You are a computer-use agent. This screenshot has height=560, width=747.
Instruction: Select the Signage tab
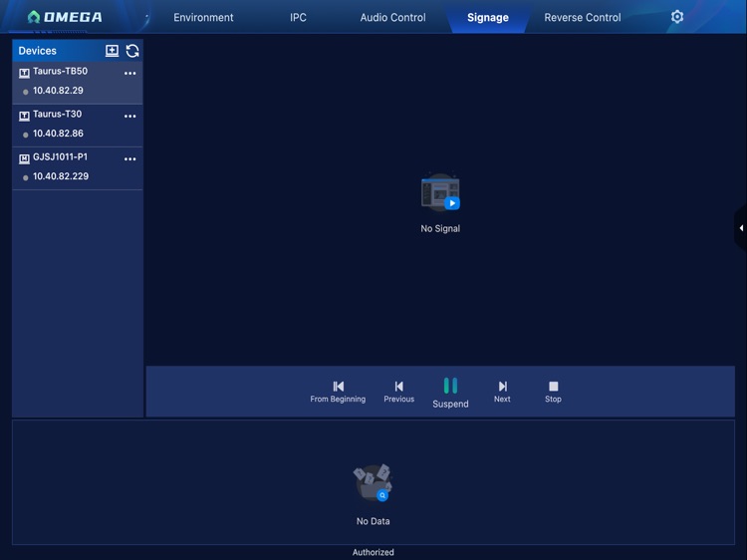pos(488,18)
